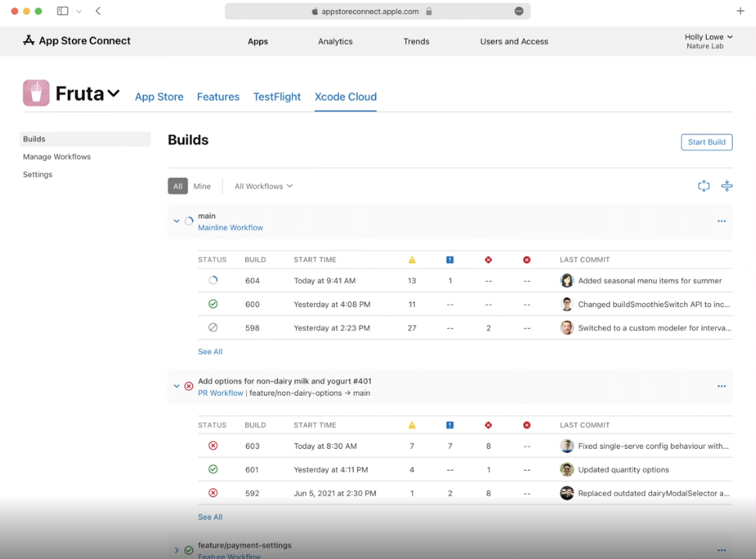Screen dimensions: 756x559
Task: Click the Start Build button
Action: 706,142
